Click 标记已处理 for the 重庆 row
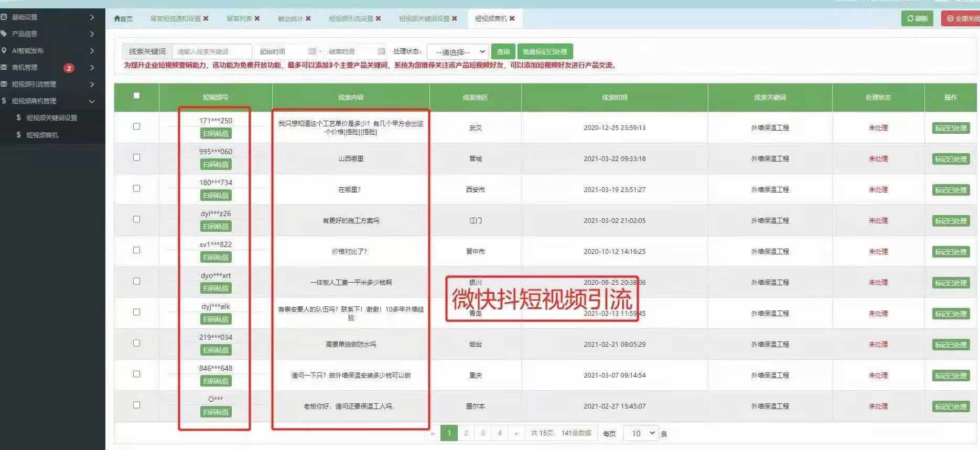Screen dimensions: 980x450 pyautogui.click(x=951, y=376)
